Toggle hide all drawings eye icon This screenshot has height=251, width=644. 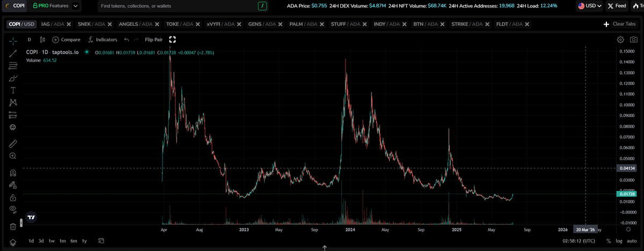(13, 209)
